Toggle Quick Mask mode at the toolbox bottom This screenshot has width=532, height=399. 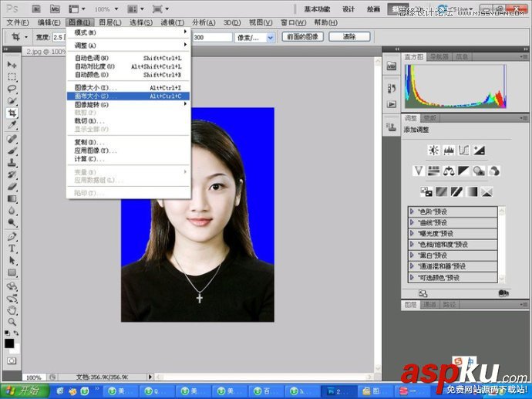[12, 360]
